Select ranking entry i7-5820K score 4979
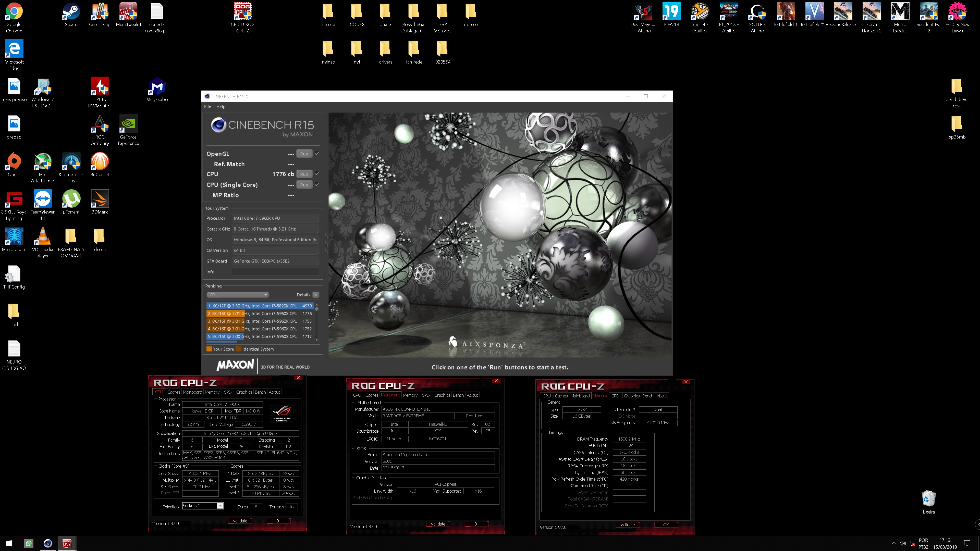The image size is (980, 551). [260, 306]
